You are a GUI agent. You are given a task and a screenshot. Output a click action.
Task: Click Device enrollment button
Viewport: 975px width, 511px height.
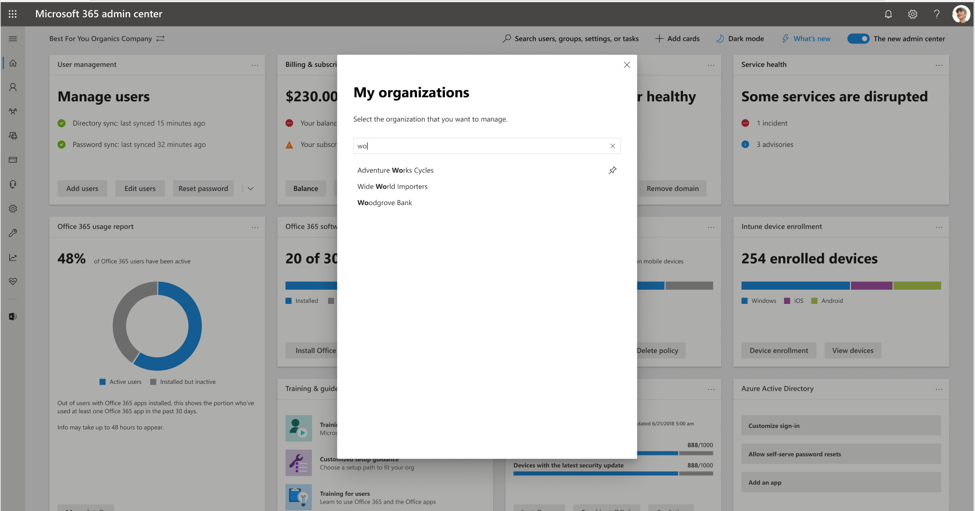click(779, 351)
